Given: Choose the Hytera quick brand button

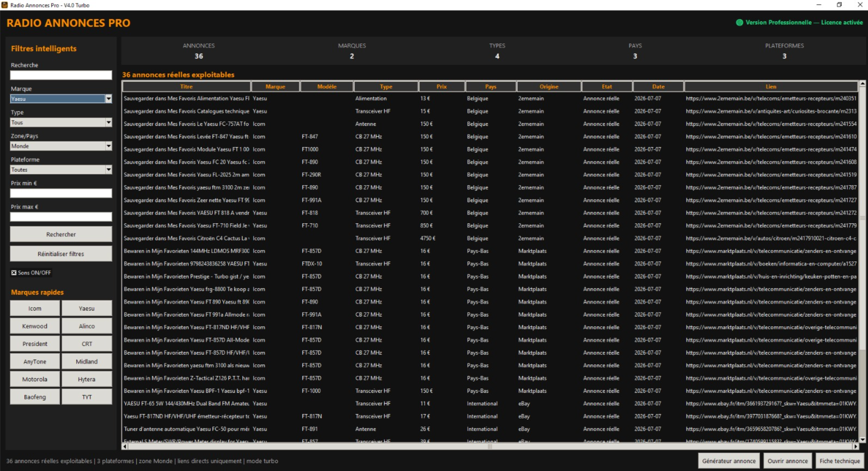Looking at the screenshot, I should tap(87, 379).
